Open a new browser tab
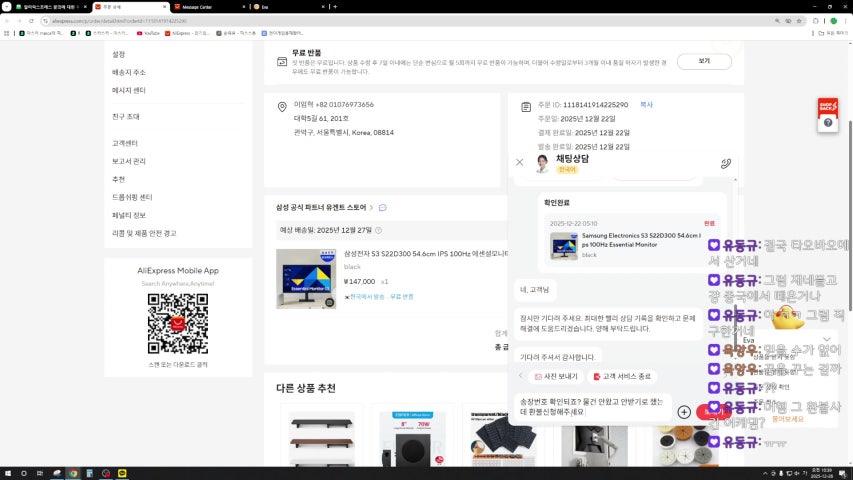Screen dimensions: 853x480 point(335,7)
